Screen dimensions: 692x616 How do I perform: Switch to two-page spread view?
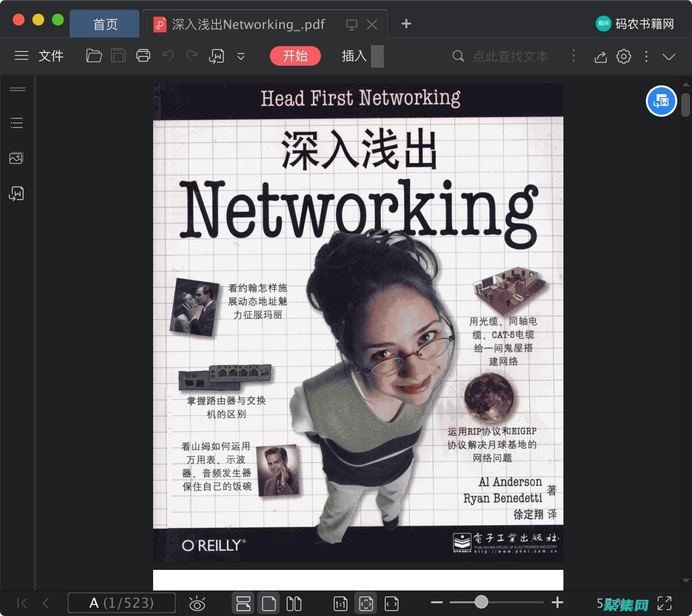pyautogui.click(x=293, y=603)
